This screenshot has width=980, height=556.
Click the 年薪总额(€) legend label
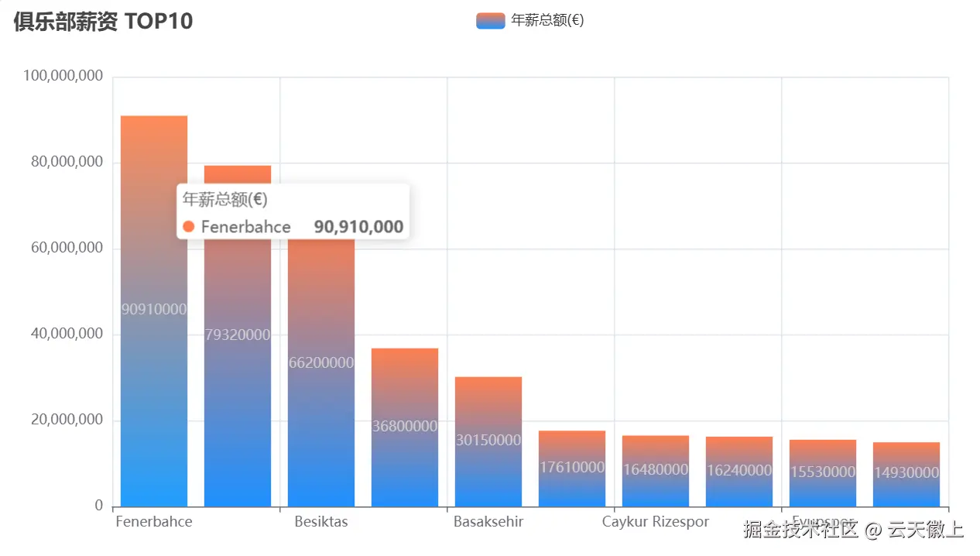coord(547,21)
